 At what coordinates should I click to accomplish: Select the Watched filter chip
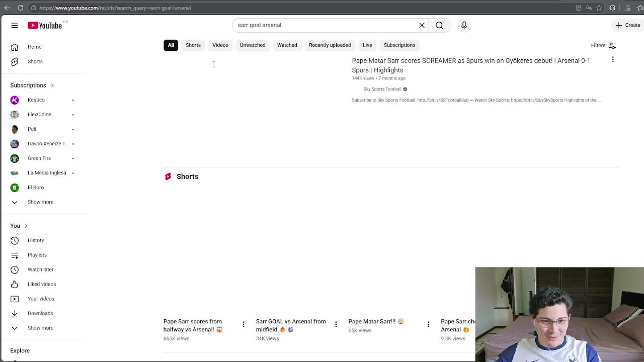(287, 45)
